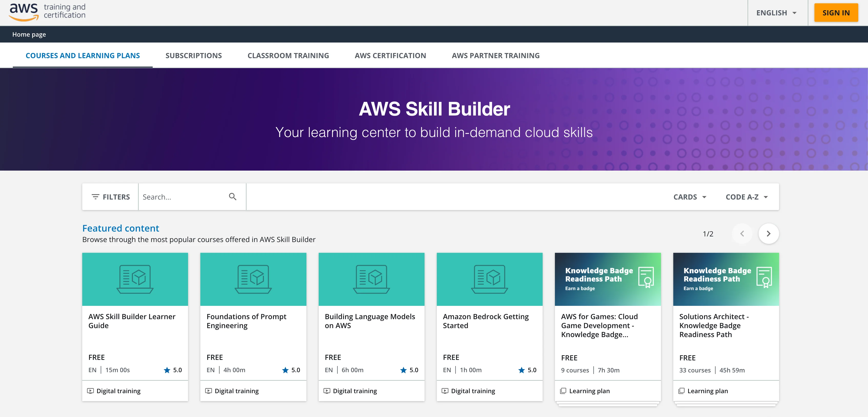This screenshot has height=417, width=868.
Task: Click the Digital training icon on Building Language Models
Action: 327,391
